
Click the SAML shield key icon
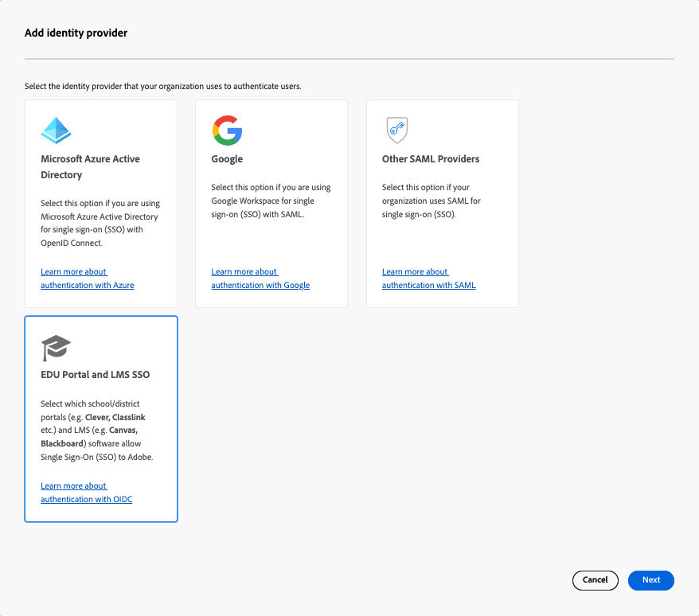(397, 131)
